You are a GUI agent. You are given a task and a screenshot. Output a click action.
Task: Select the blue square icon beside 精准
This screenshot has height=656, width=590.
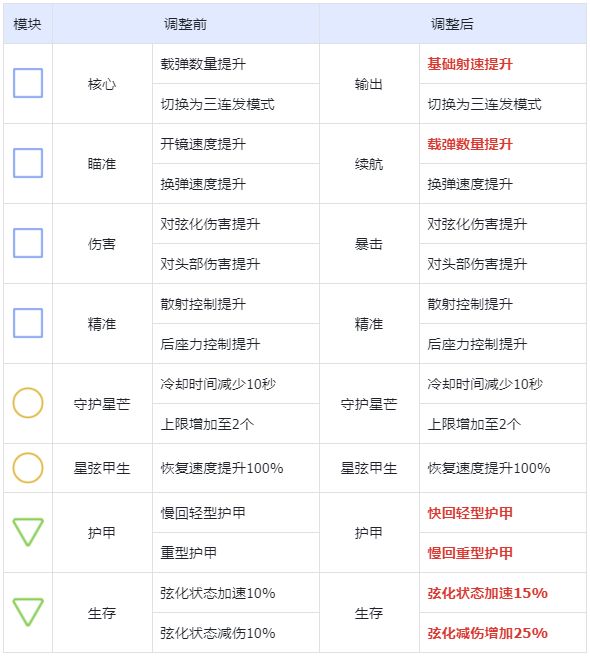point(28,323)
